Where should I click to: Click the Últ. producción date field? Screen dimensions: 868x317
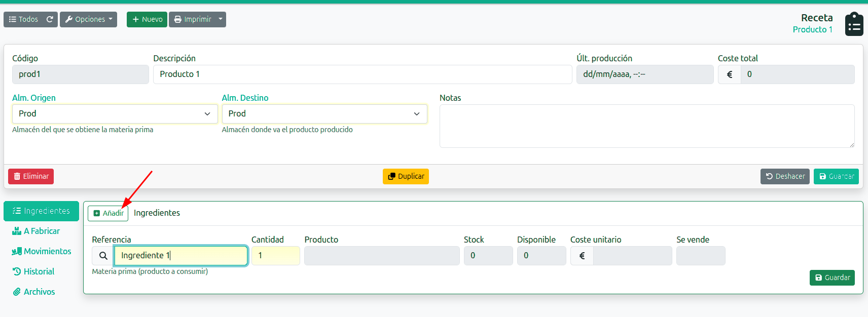[x=645, y=74]
